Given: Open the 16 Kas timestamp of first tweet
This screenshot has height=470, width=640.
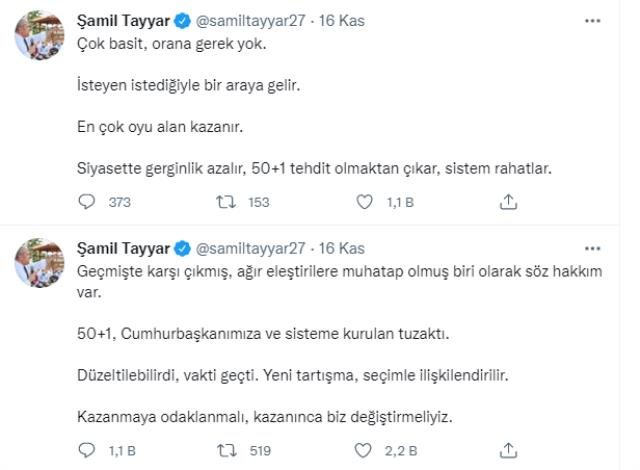Looking at the screenshot, I should click(342, 21).
